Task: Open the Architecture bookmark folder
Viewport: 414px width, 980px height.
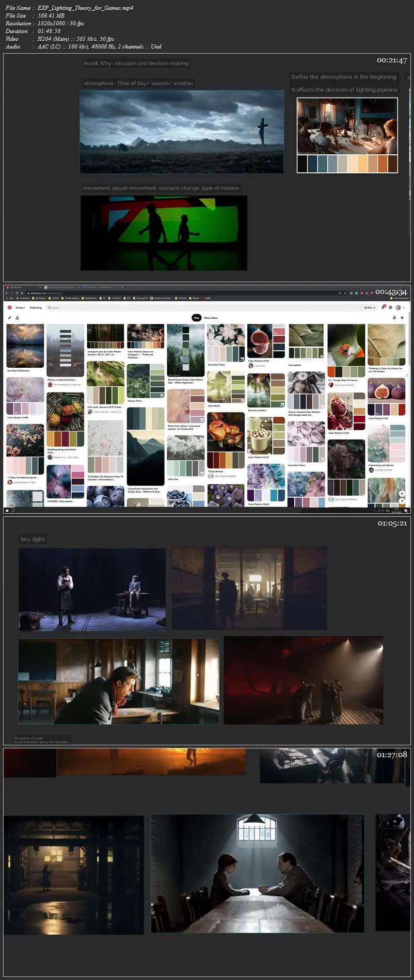Action: click(x=90, y=298)
